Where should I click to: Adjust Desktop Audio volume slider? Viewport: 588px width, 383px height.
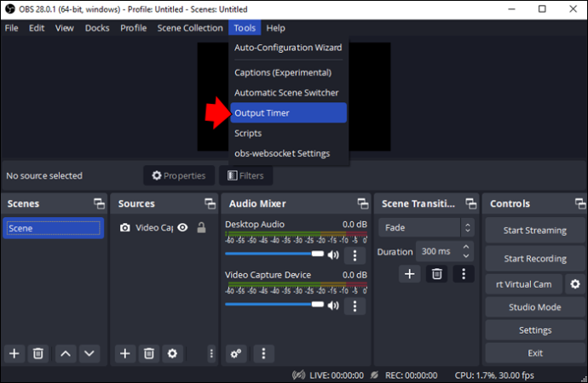[x=274, y=254]
